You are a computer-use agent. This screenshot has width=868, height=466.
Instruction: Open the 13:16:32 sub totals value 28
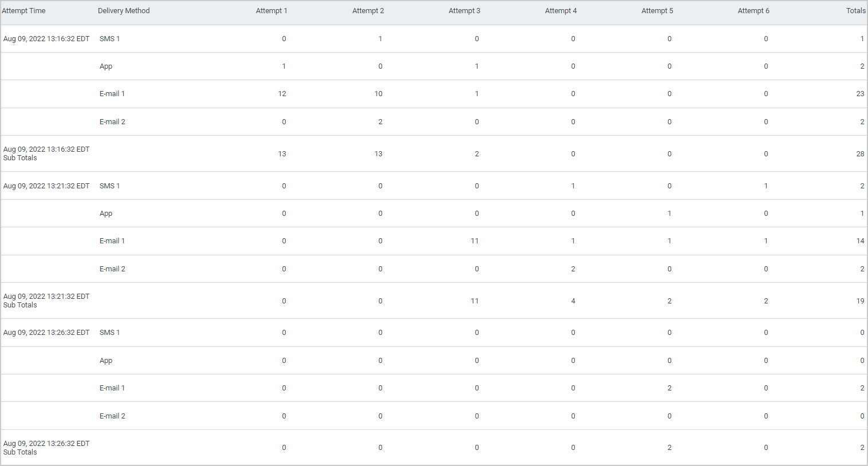click(860, 154)
